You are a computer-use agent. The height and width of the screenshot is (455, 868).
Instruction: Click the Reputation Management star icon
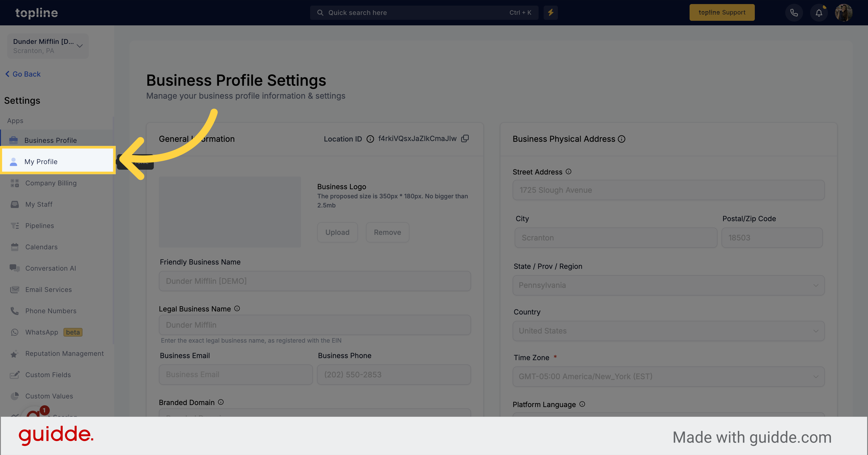click(14, 354)
